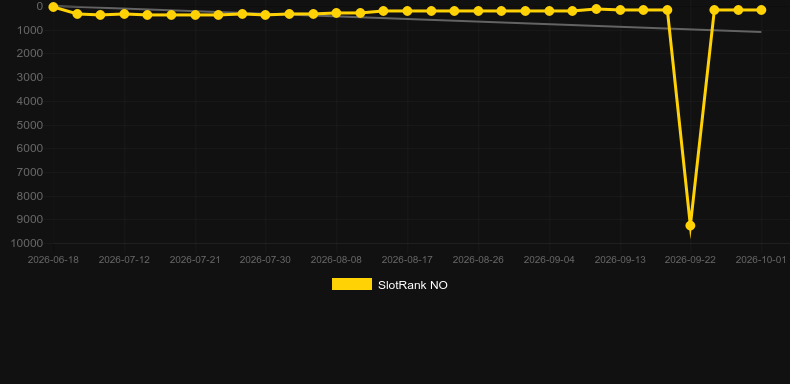790x384 pixels.
Task: Select the first data point on 2026-06-18
Action: pos(53,7)
